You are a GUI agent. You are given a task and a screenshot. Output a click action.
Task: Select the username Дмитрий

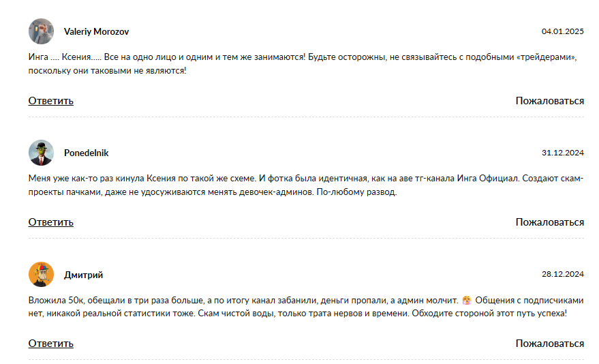pos(83,275)
